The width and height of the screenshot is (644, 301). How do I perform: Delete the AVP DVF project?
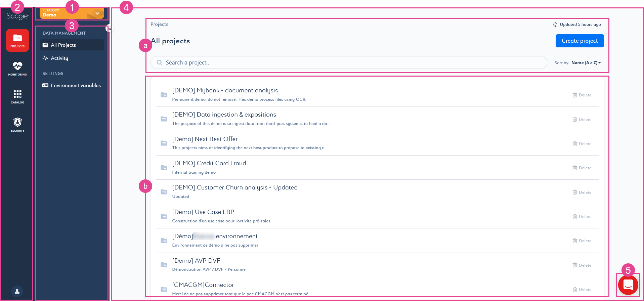click(582, 265)
